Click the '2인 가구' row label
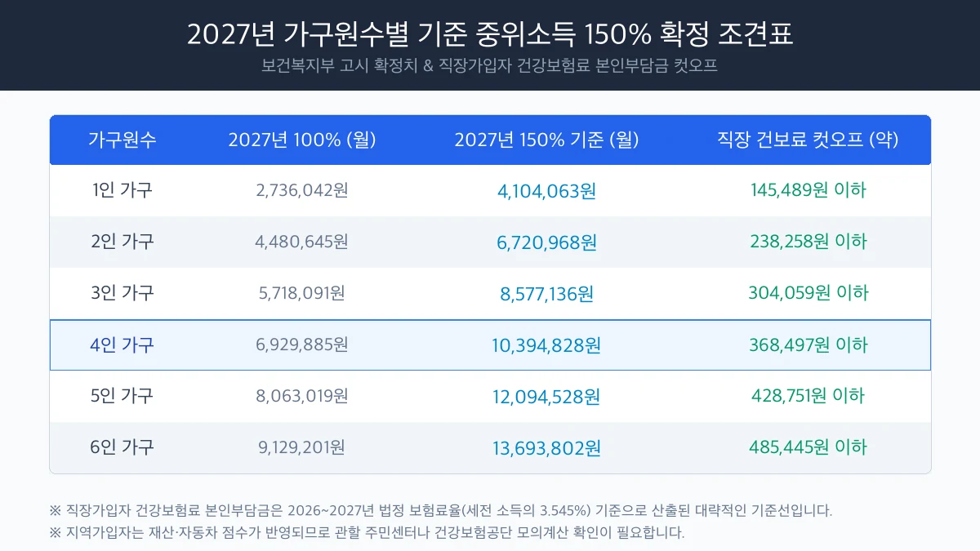This screenshot has width=980, height=551. (x=122, y=242)
